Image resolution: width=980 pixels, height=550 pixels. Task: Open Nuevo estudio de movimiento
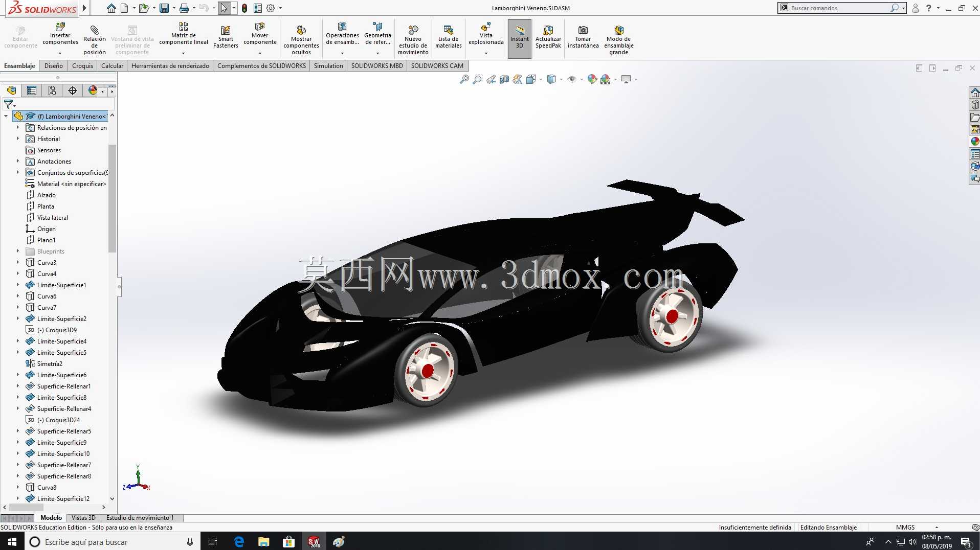413,40
